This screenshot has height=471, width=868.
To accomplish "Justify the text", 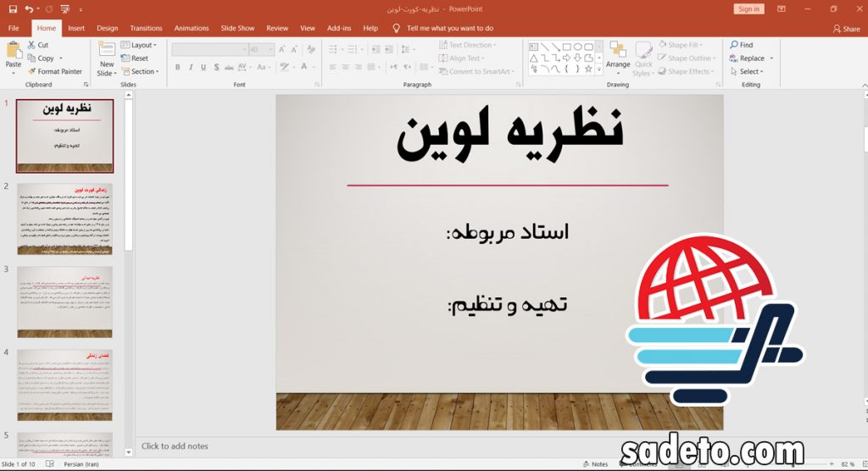I will (371, 67).
